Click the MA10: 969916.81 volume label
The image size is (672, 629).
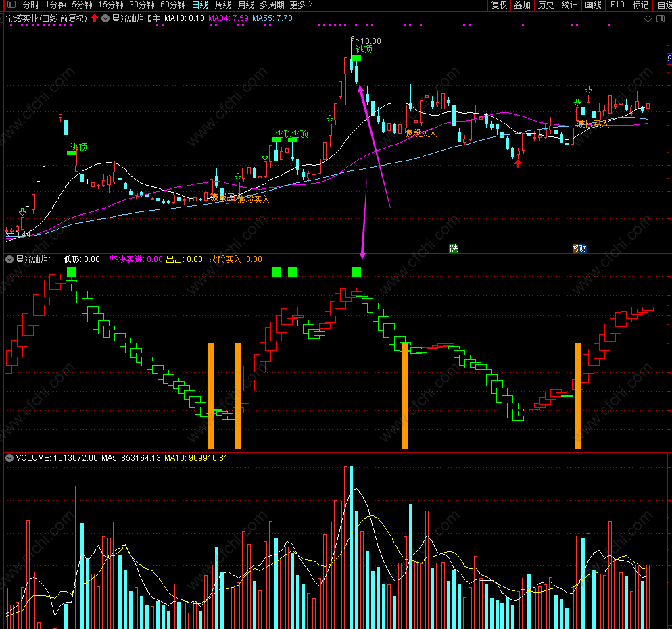196,458
